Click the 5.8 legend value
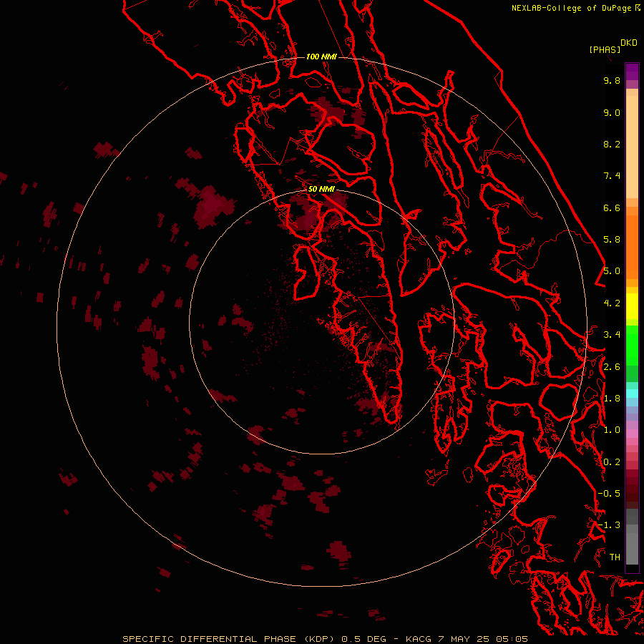 click(x=612, y=240)
